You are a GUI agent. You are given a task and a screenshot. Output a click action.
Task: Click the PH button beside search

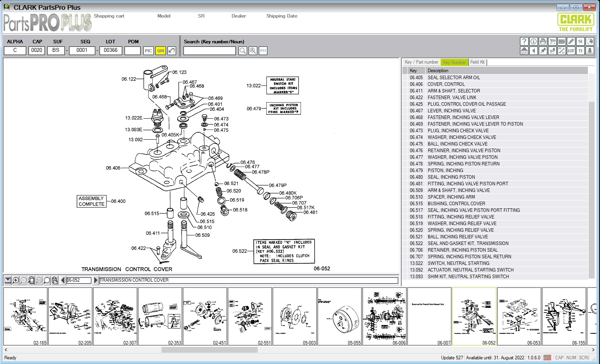point(263,51)
